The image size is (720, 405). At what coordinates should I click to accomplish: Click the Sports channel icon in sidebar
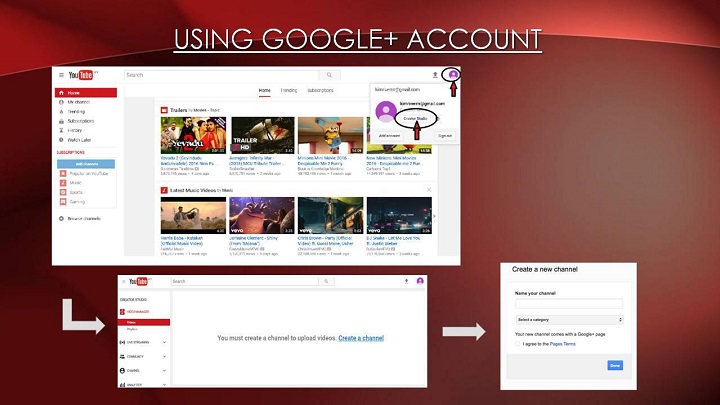click(63, 192)
